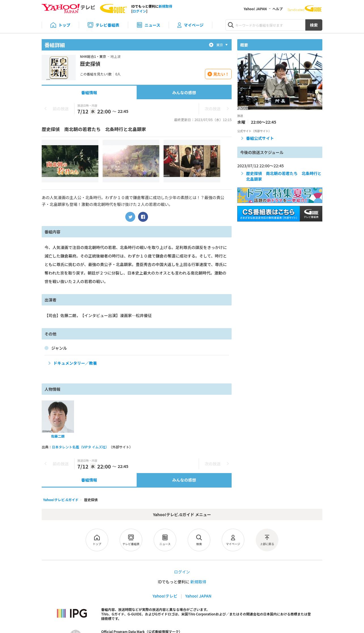Click the CS番組表はこちら banner
Image resolution: width=364 pixels, height=633 pixels.
coord(280,214)
